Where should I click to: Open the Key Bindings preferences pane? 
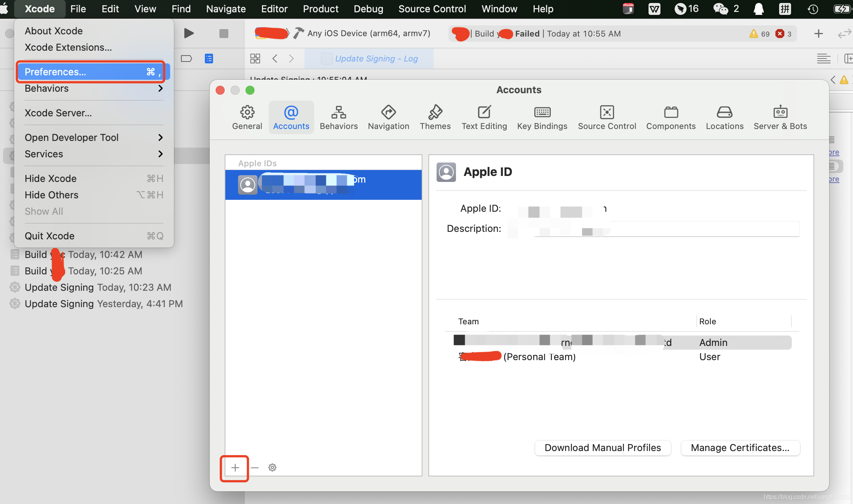542,117
